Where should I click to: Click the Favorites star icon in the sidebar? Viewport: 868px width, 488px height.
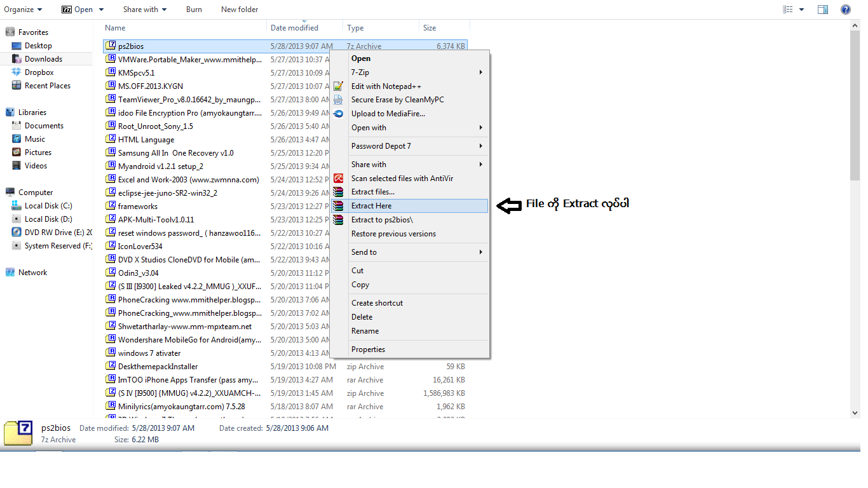coord(10,32)
